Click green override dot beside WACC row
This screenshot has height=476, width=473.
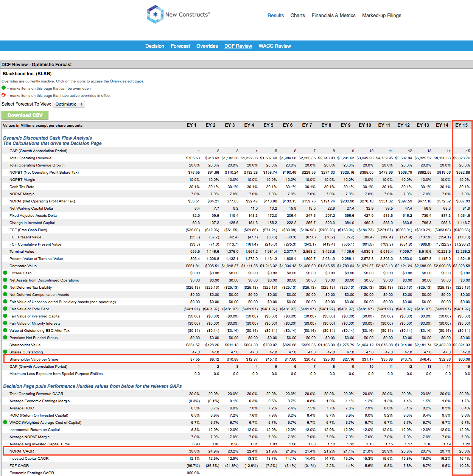5,422
